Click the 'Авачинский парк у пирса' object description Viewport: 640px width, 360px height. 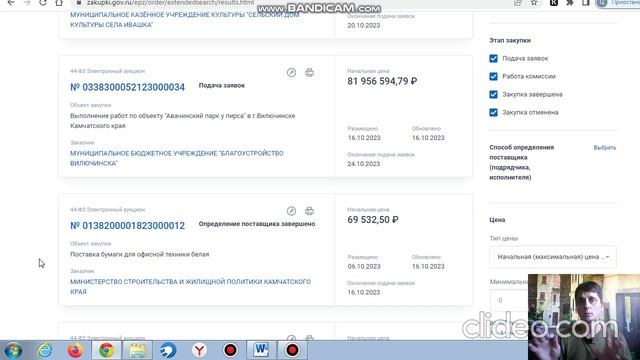click(x=182, y=121)
